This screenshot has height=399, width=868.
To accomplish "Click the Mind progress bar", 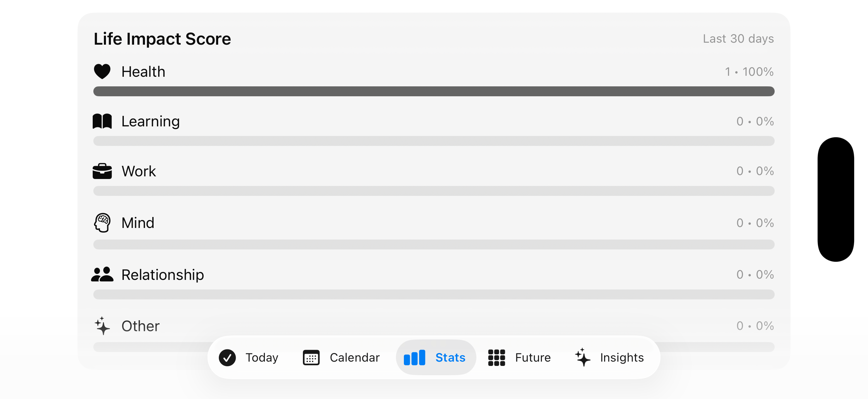I will [434, 244].
